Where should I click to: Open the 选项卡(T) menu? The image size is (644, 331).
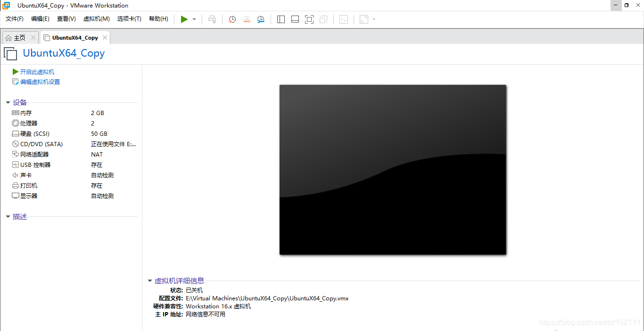(129, 19)
